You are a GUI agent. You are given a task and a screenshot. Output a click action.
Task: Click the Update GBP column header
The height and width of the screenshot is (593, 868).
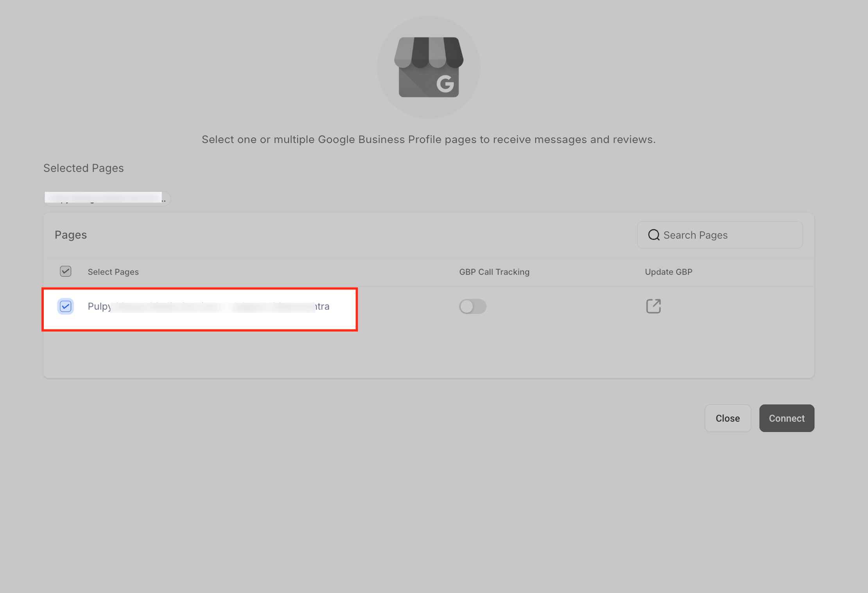coord(668,272)
